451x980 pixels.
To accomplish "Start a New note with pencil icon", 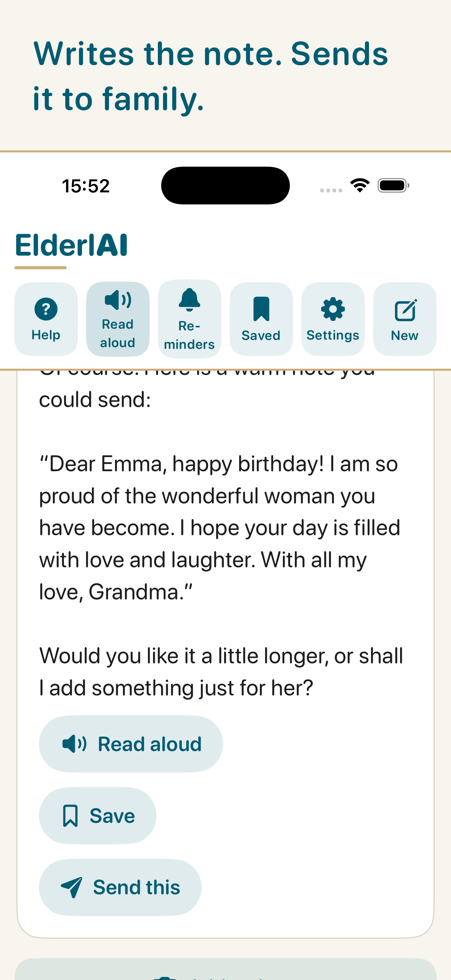I will (x=405, y=319).
